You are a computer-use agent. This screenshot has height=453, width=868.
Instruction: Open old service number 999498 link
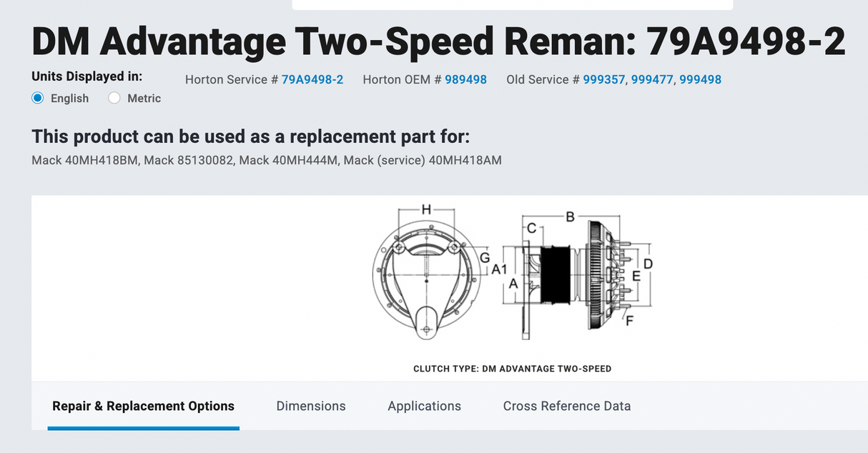point(700,79)
